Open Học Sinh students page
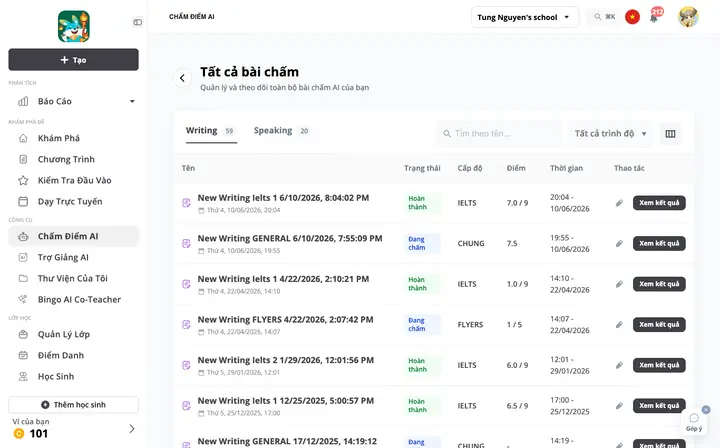Viewport: 720px width, 448px height. 73,377
